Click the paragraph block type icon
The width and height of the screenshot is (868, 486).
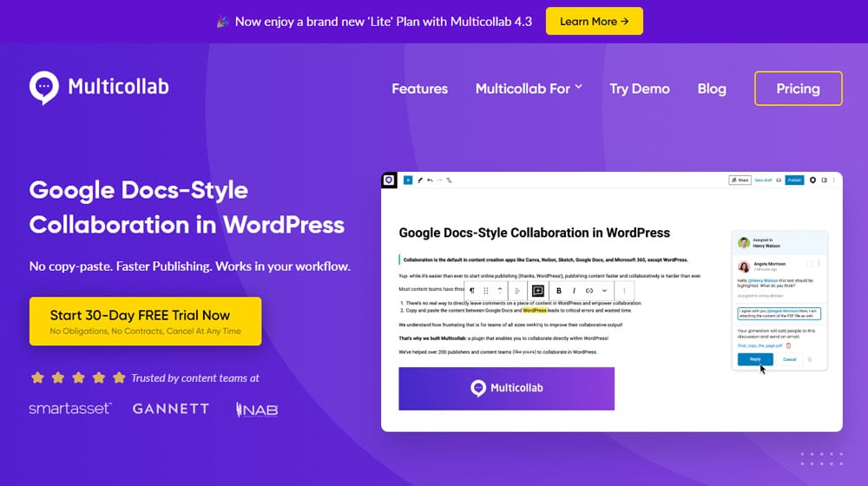472,291
